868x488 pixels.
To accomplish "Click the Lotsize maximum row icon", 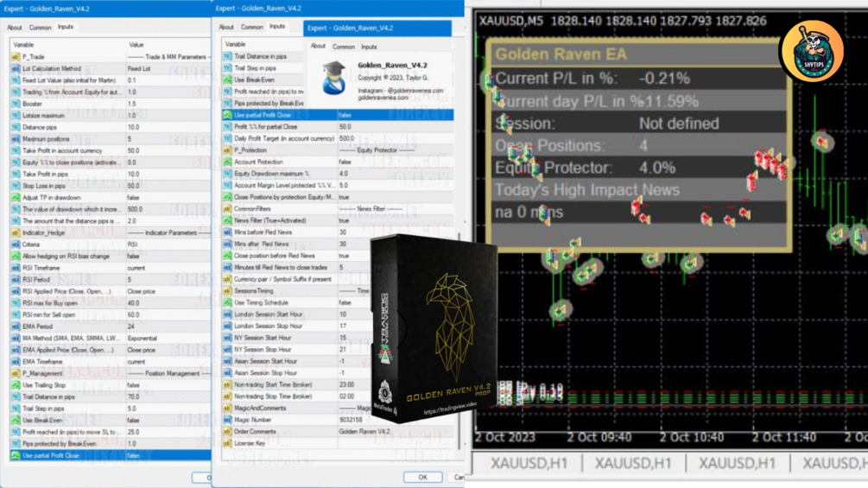I will [x=16, y=116].
